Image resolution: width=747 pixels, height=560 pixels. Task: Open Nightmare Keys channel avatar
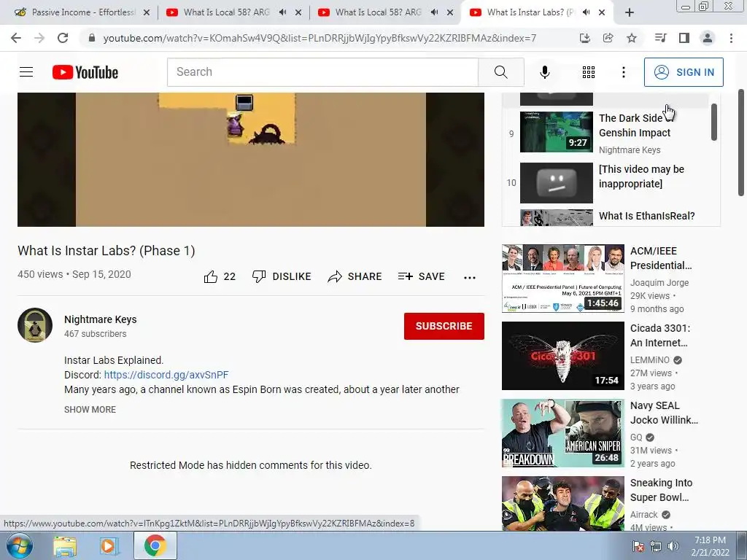tap(35, 325)
